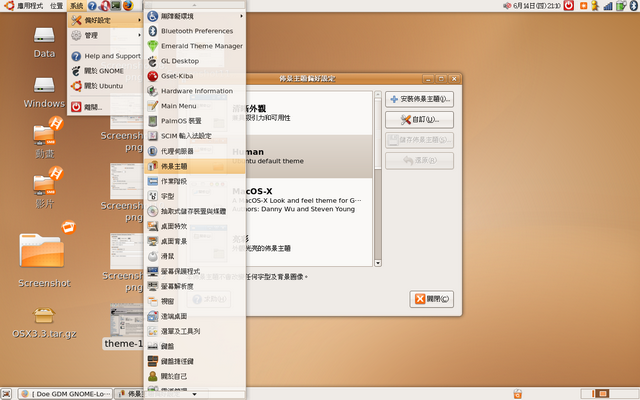Open 桌面特效 (desktop effects)
640x400 pixels.
click(x=195, y=226)
